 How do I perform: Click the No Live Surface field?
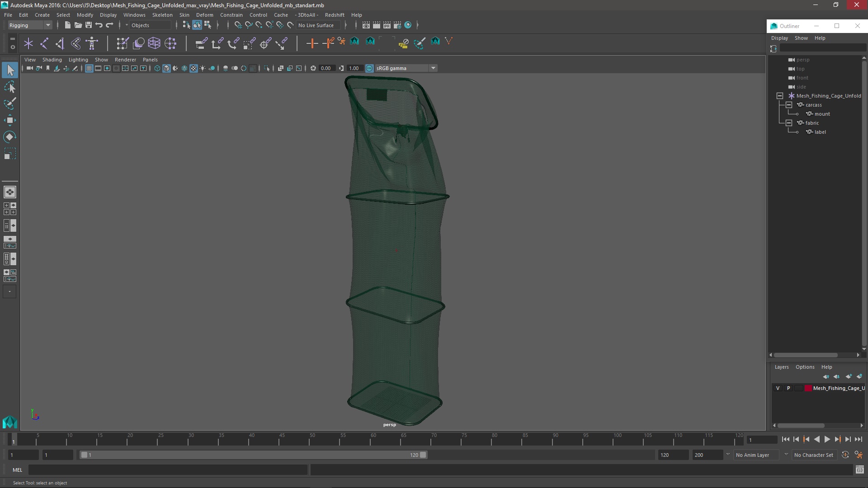coord(318,25)
